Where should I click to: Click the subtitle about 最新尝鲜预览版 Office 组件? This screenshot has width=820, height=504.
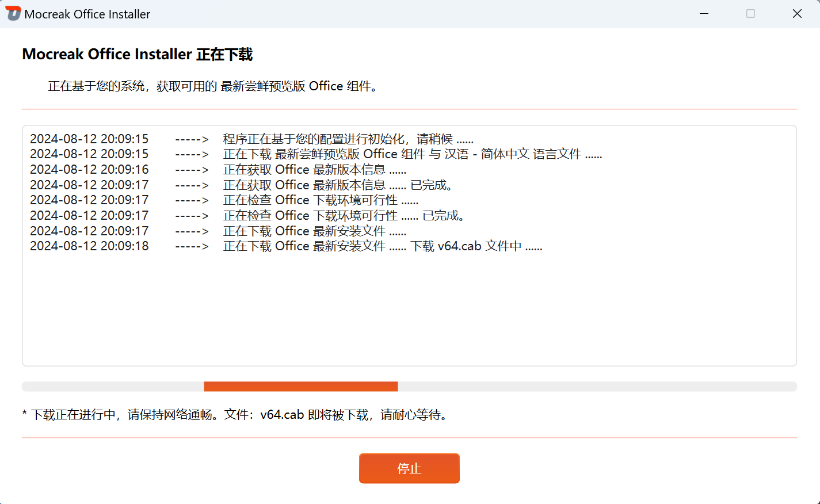(213, 86)
